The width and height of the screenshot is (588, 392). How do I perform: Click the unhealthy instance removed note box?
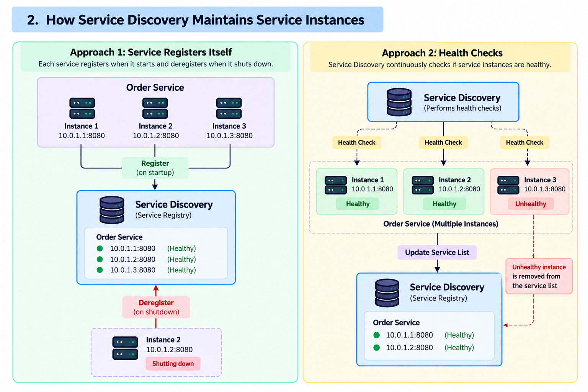coord(539,276)
